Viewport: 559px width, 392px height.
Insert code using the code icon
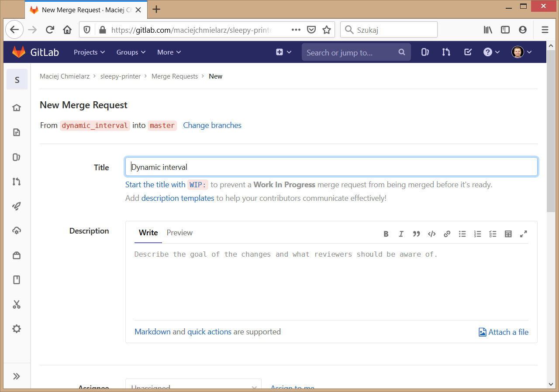tap(431, 234)
